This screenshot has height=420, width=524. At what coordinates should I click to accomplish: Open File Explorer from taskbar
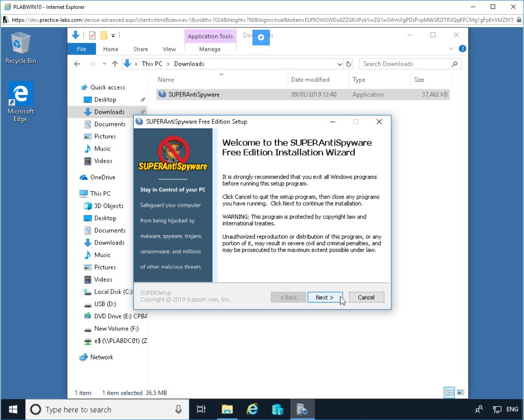click(x=227, y=409)
